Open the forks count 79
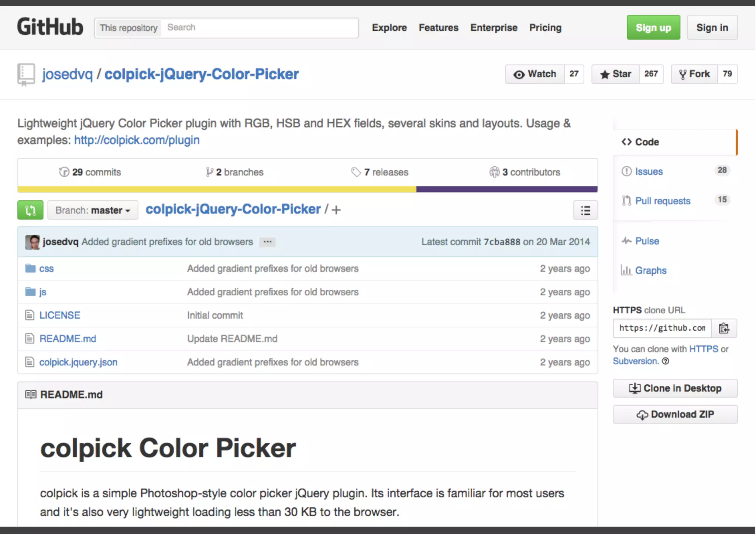This screenshot has width=756, height=535. tap(727, 74)
